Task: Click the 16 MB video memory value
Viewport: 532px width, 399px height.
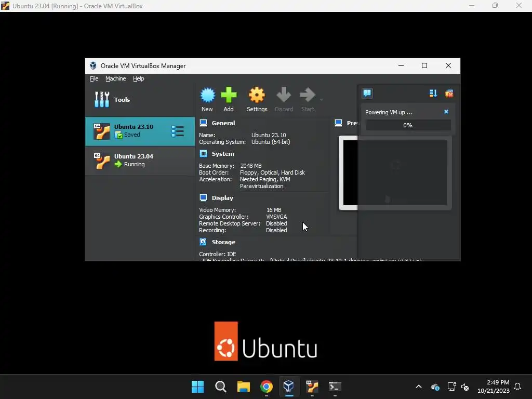Action: pyautogui.click(x=274, y=210)
